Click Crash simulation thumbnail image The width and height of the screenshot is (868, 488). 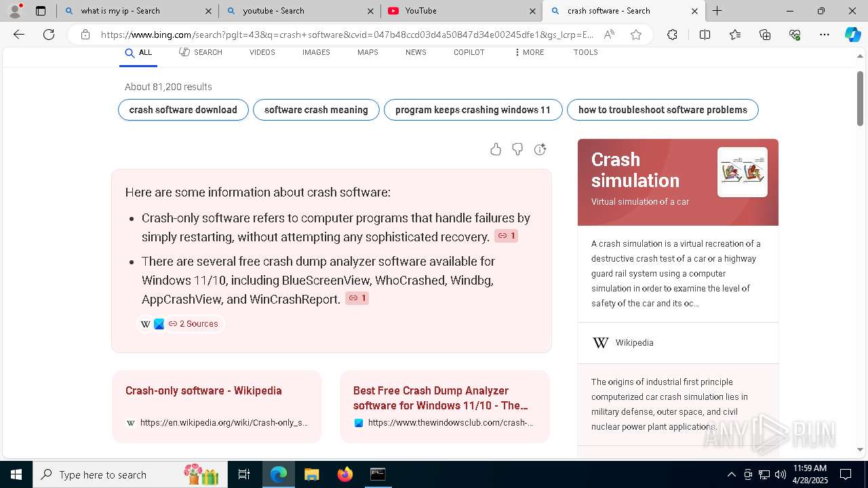(x=743, y=172)
